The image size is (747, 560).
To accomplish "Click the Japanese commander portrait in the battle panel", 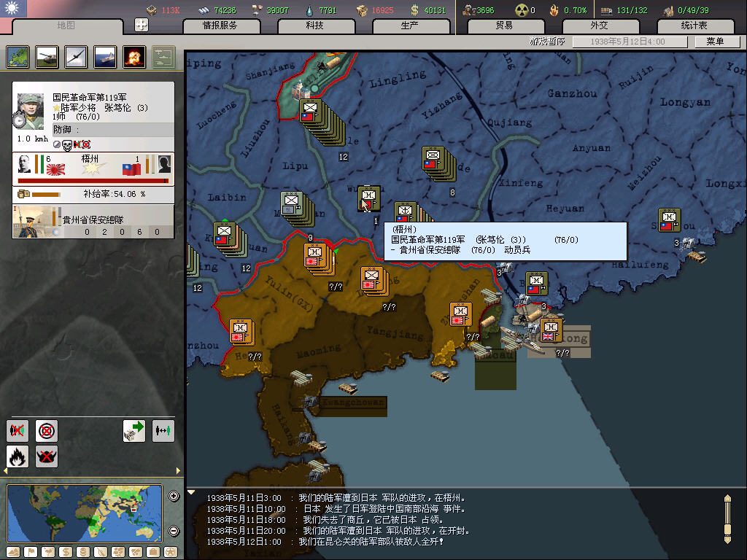I will coord(24,164).
